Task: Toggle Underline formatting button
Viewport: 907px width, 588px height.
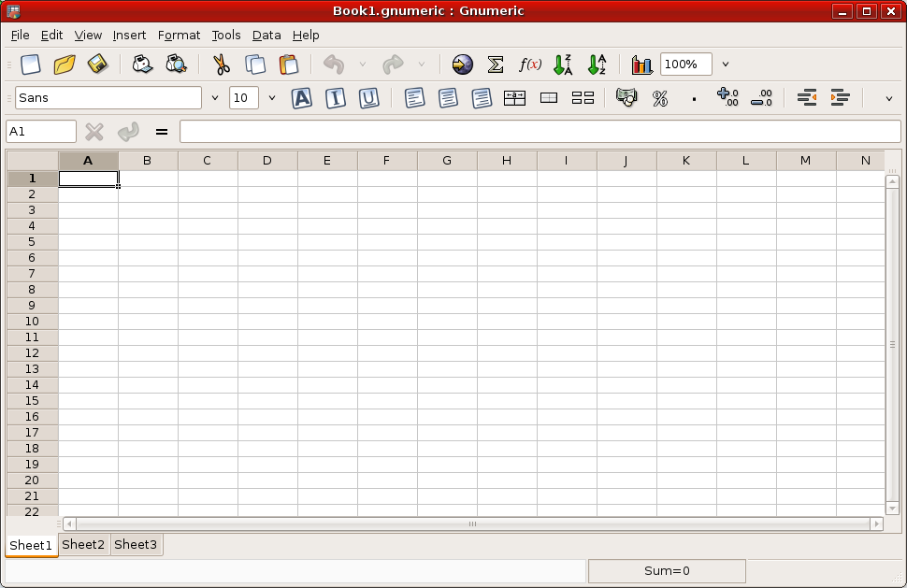Action: [368, 98]
